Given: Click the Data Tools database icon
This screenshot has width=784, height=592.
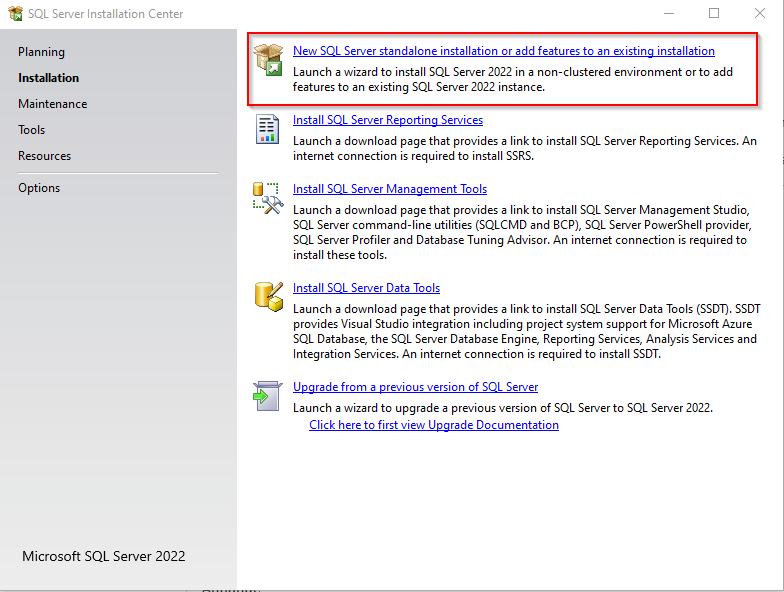Looking at the screenshot, I should 267,295.
